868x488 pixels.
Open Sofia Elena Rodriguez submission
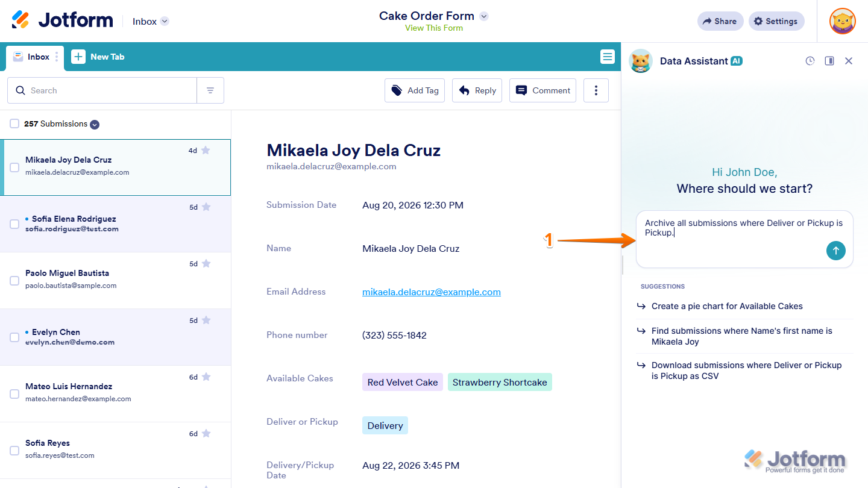point(115,224)
